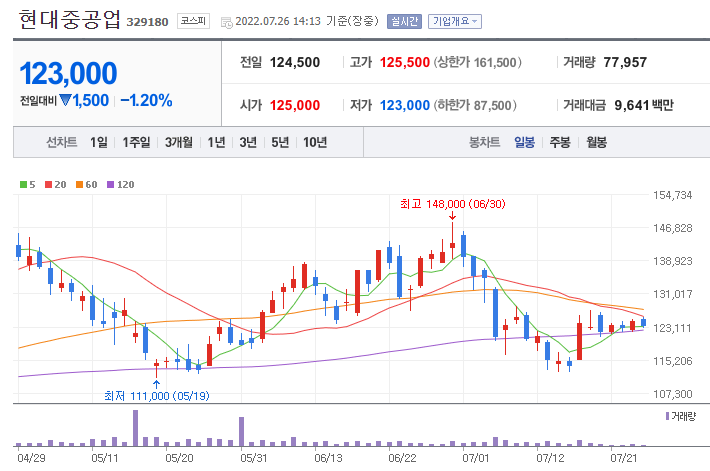Viewport: 710px width, 471px height.
Task: Click the 거래대금 9,641 백만 value
Action: [644, 105]
